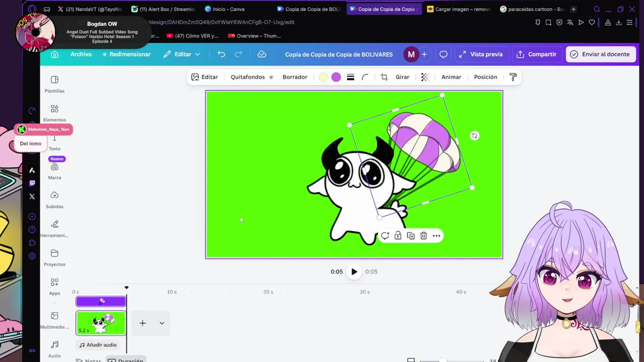Delete the selected element via trash icon

(x=424, y=235)
